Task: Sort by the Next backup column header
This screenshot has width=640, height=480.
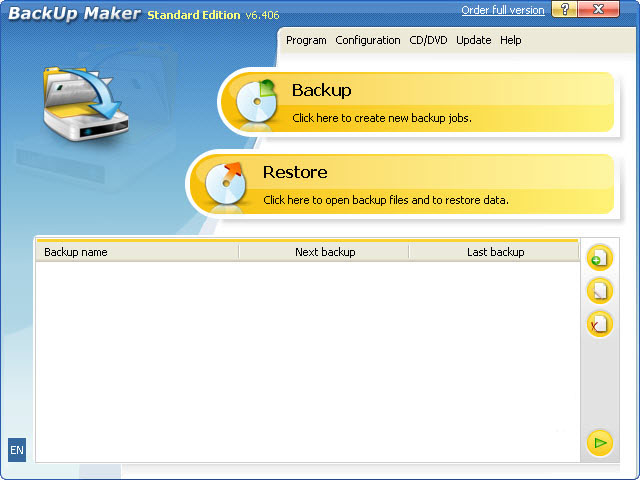Action: (325, 252)
